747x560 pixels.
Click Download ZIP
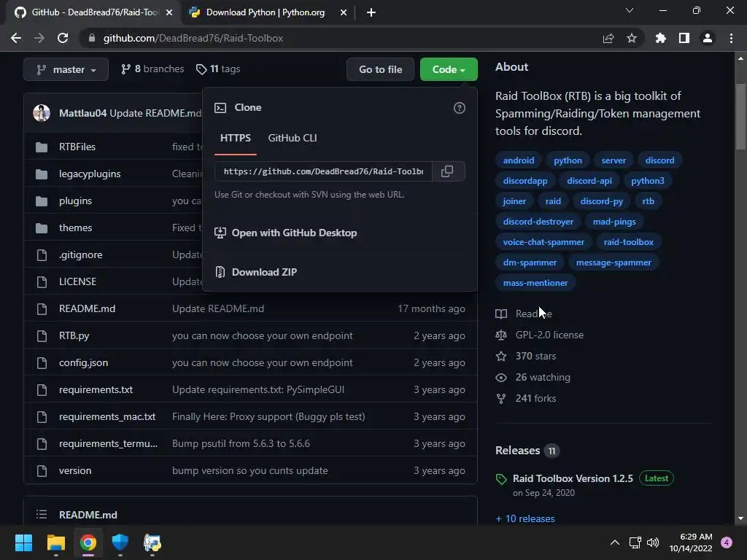pyautogui.click(x=264, y=272)
